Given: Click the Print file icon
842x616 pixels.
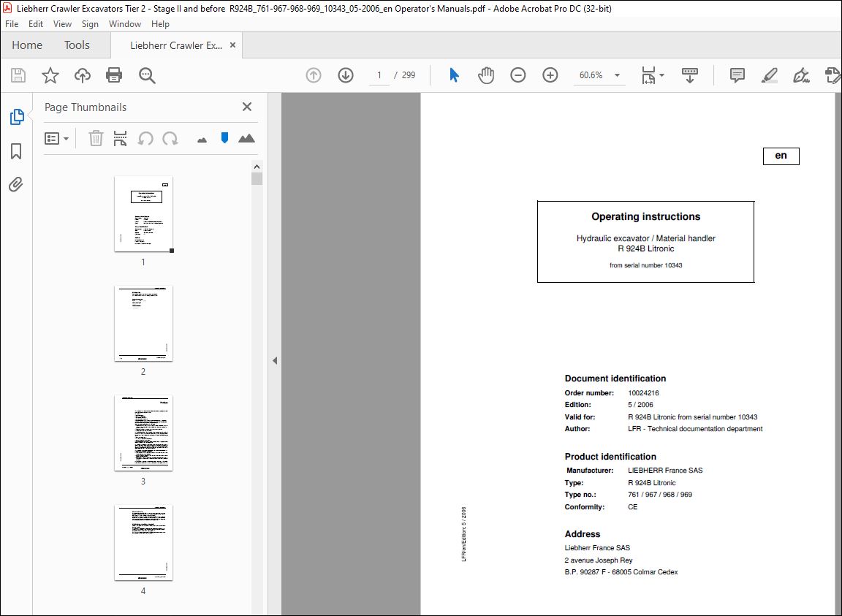Looking at the screenshot, I should click(x=114, y=75).
